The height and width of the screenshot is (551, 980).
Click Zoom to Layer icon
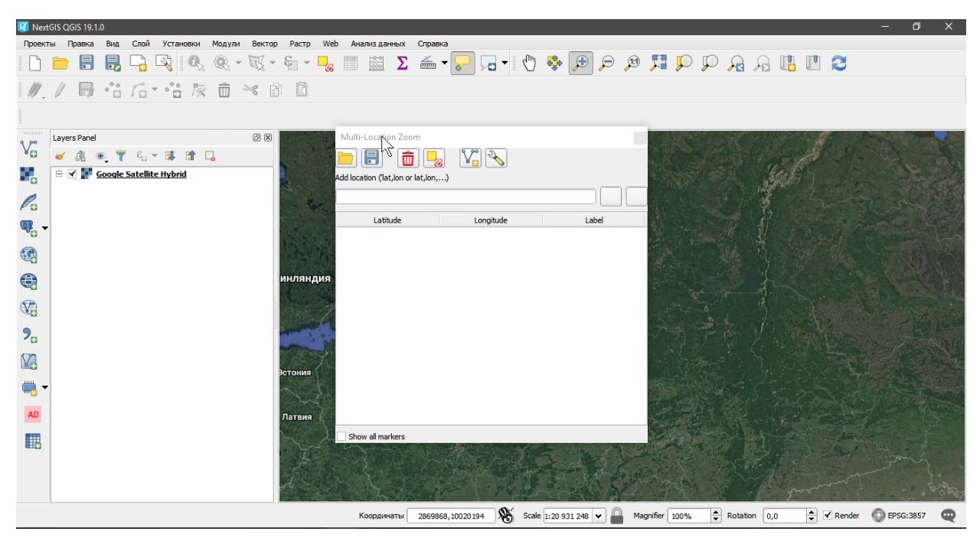[710, 64]
